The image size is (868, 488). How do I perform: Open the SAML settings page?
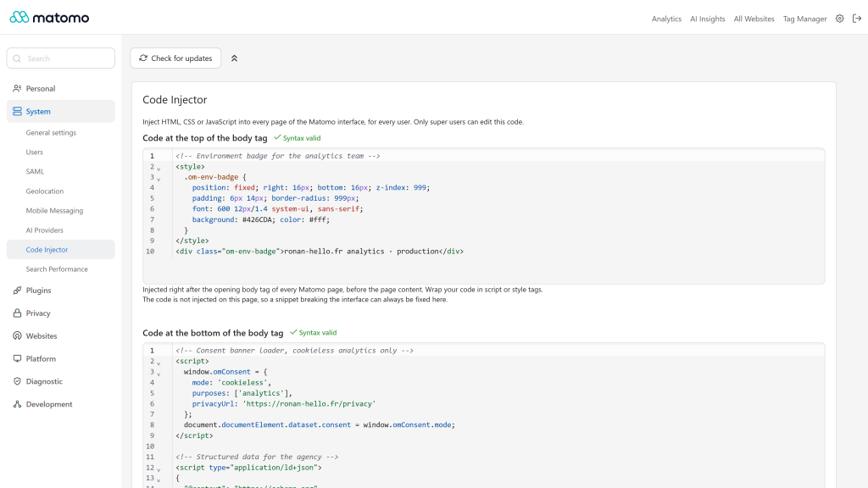pos(35,171)
